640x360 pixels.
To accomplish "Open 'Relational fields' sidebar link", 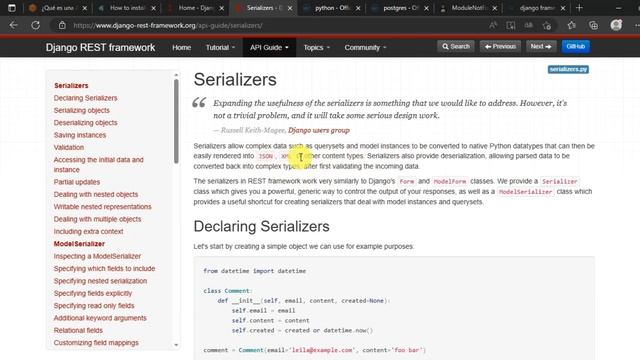I will [78, 330].
